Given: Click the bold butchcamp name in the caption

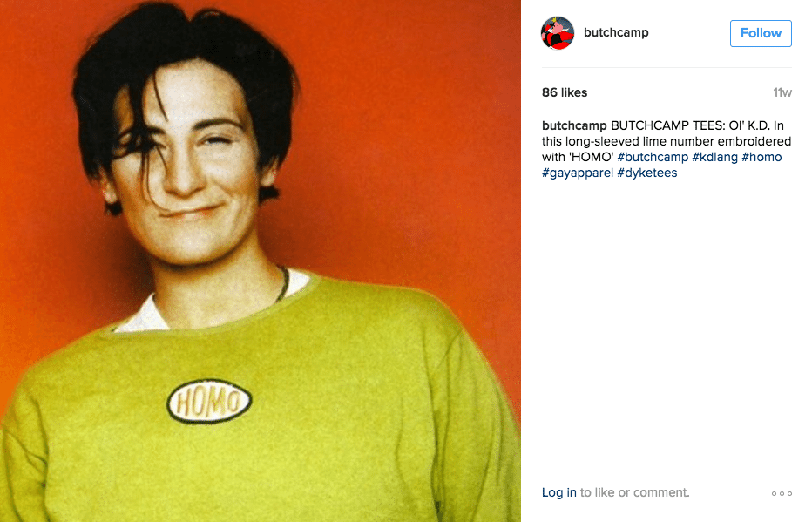Looking at the screenshot, I should (574, 125).
